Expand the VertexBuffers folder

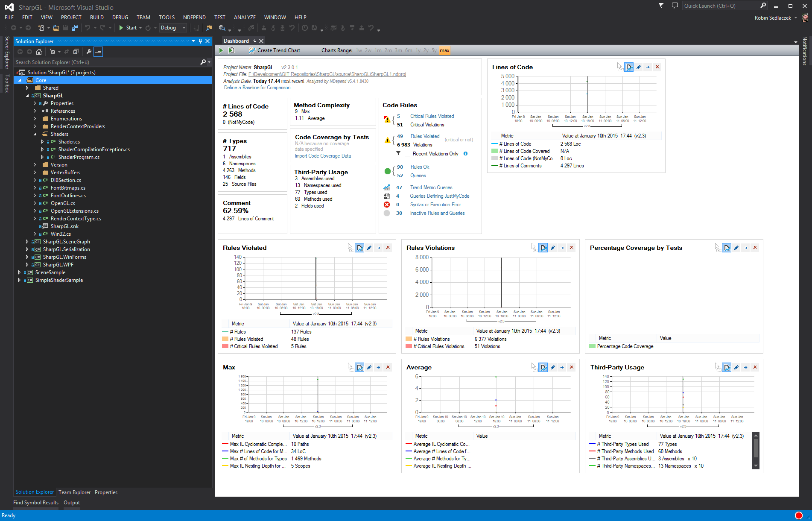(x=35, y=173)
